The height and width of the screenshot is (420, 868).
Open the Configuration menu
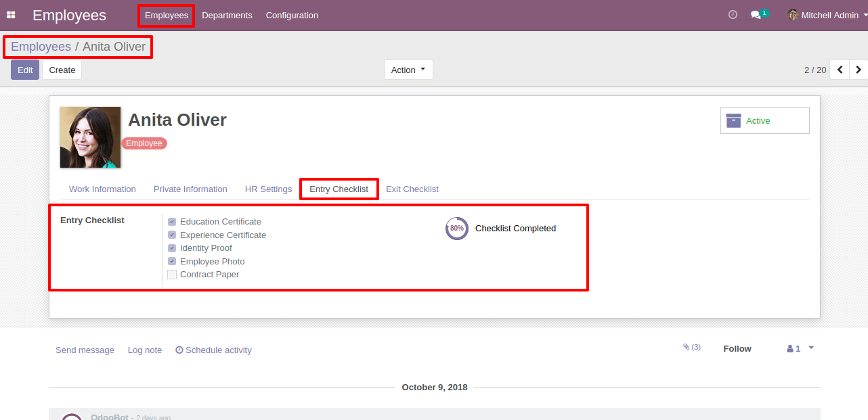click(292, 16)
